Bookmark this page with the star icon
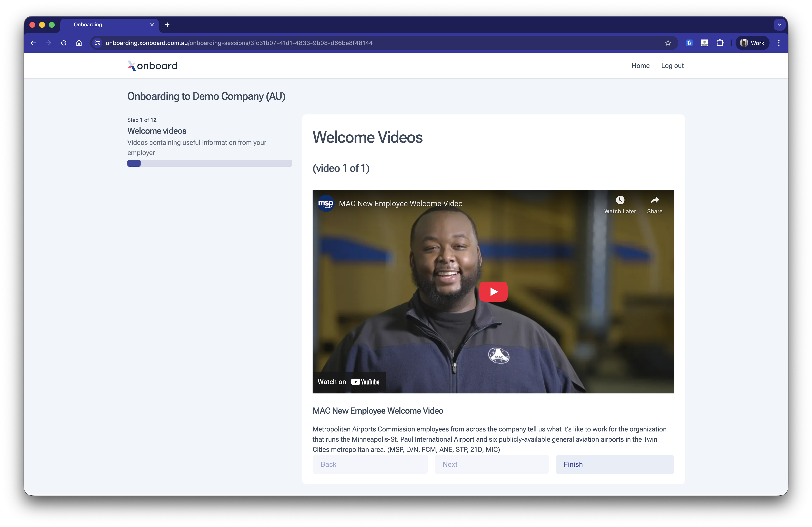 click(668, 43)
